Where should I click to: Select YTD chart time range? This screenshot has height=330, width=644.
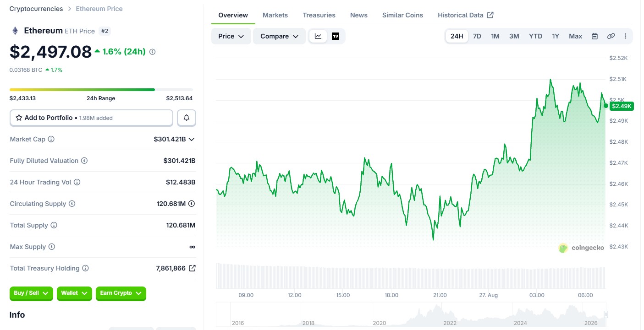coord(535,36)
